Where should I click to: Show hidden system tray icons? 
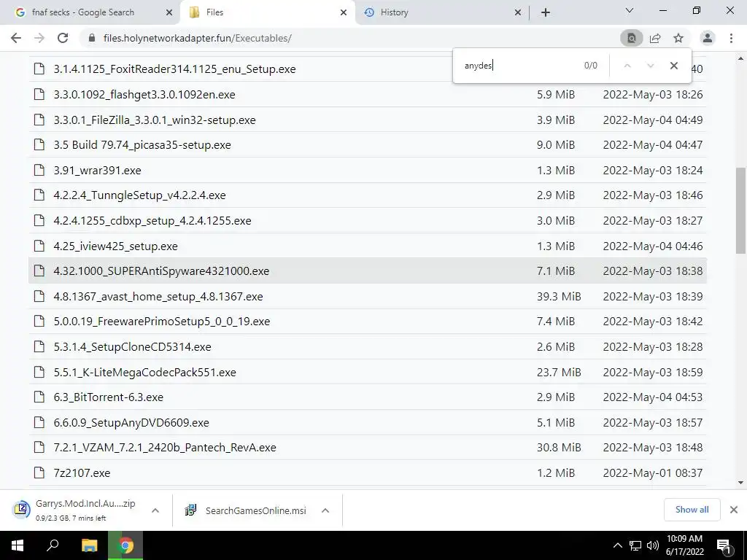coord(617,545)
